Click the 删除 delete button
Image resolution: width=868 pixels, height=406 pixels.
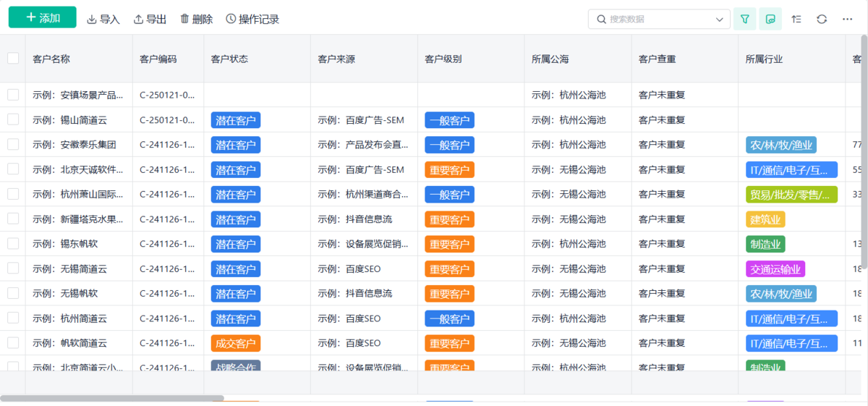coord(196,20)
